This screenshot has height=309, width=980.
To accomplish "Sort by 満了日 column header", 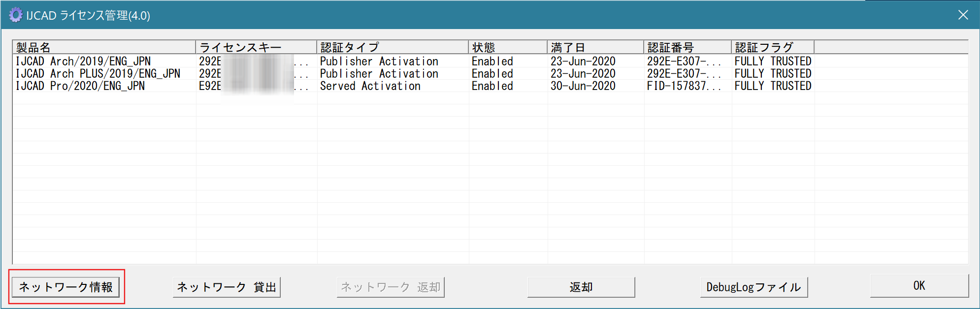I will (x=595, y=47).
